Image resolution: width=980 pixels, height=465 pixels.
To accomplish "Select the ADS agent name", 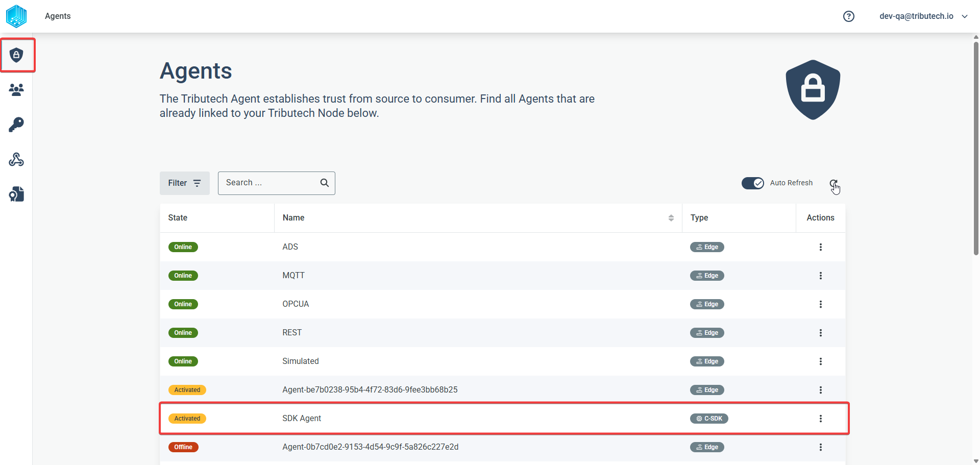I will coord(290,247).
